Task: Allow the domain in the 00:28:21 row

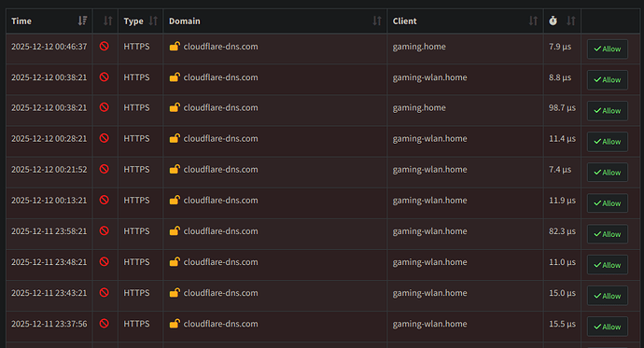Action: [x=608, y=142]
